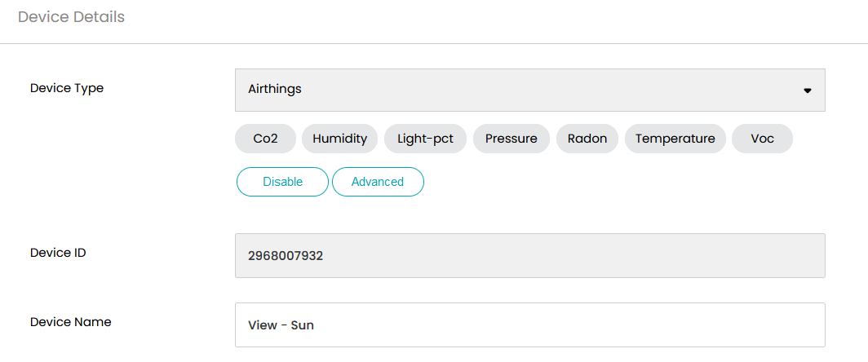868x362 pixels.
Task: Click the Device ID label
Action: [58, 253]
